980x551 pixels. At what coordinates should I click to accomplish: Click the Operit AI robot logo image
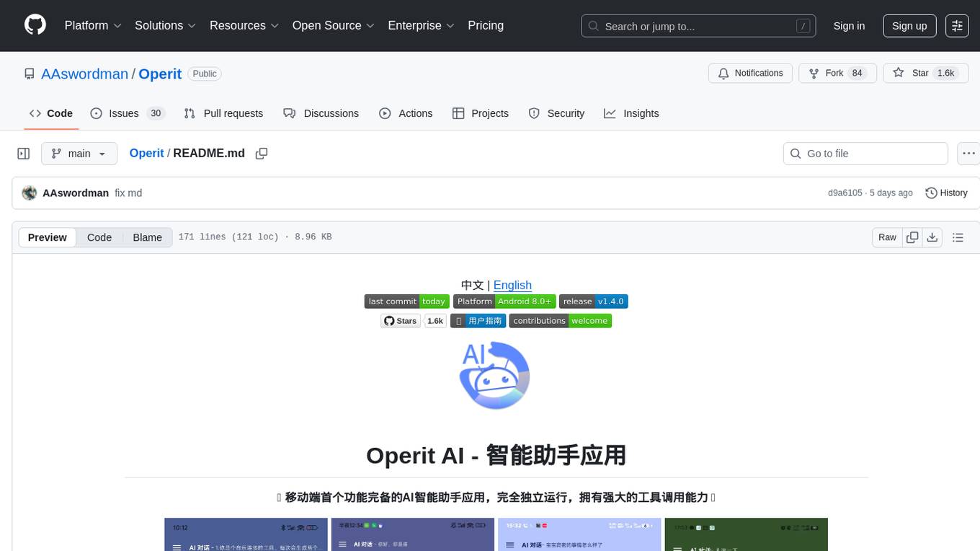(x=495, y=375)
